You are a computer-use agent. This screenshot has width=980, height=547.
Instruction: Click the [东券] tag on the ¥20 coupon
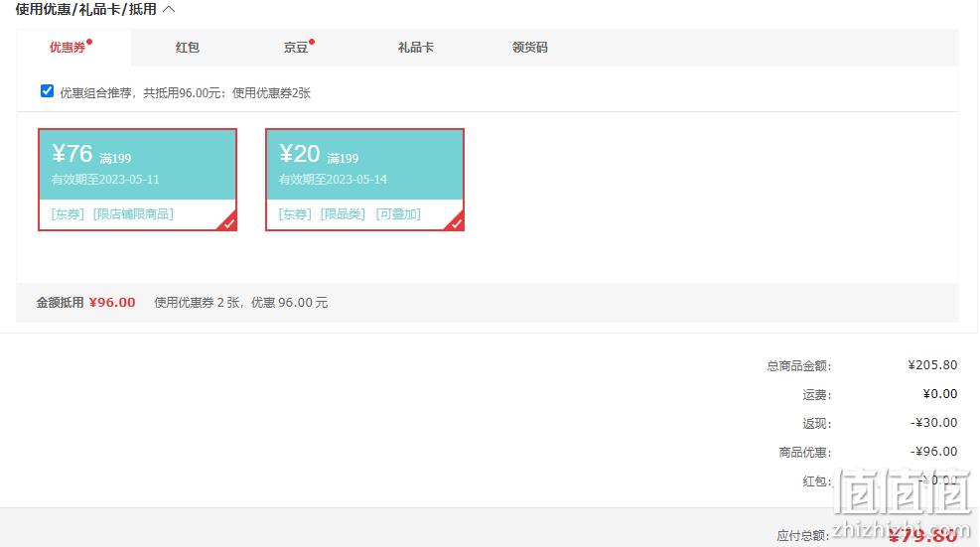coord(295,214)
